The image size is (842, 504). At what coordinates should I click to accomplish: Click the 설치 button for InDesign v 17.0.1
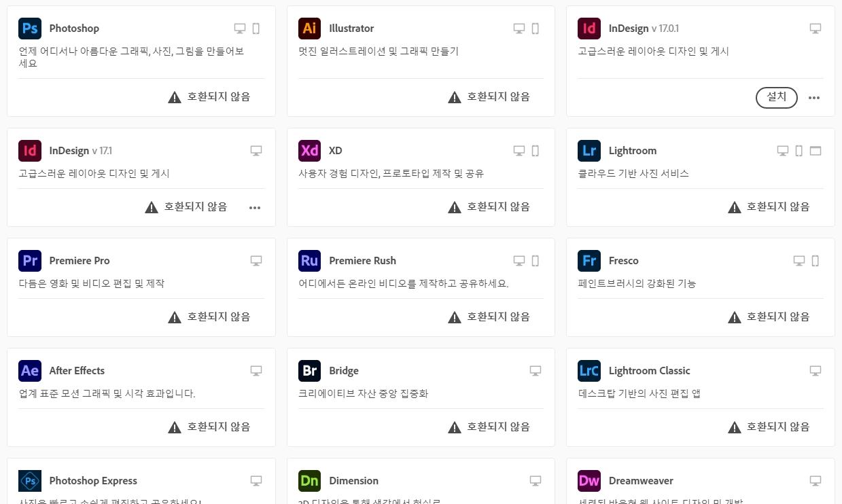click(777, 97)
